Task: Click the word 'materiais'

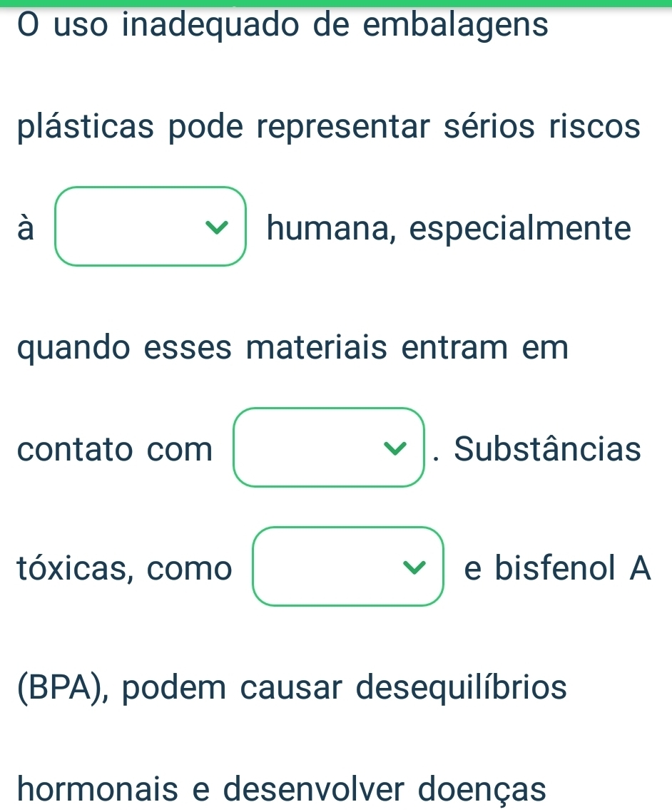Action: click(317, 347)
